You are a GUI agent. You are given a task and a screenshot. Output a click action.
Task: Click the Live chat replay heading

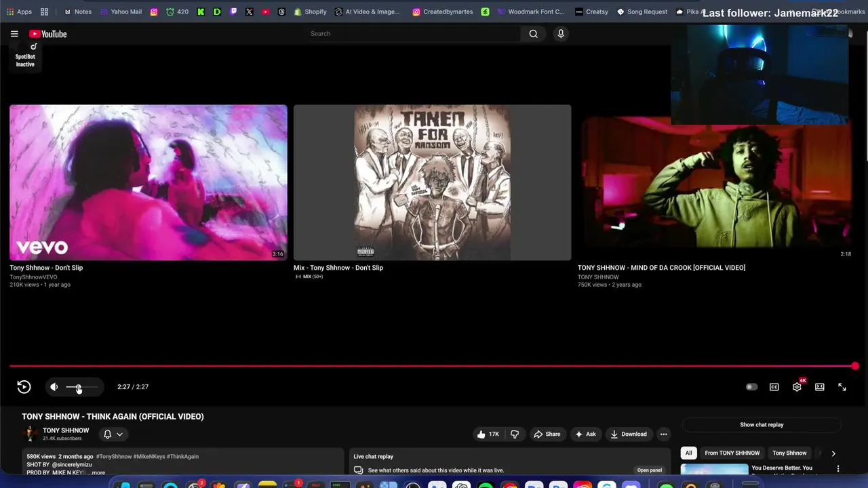374,457
